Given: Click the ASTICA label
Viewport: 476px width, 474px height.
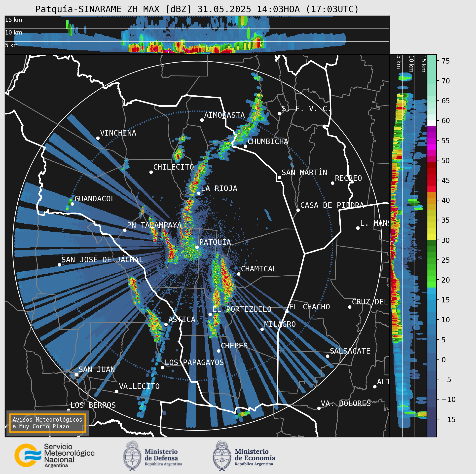Looking at the screenshot, I should [182, 320].
